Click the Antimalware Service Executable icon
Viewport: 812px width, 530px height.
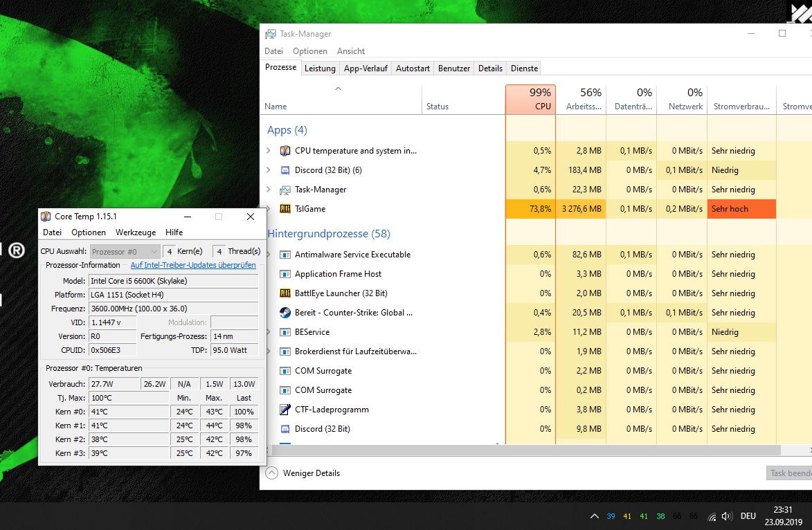tap(285, 255)
